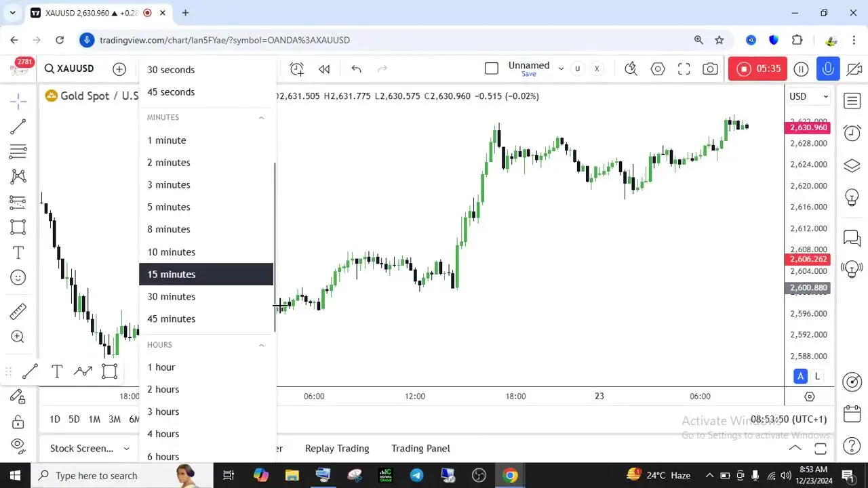Toggle the recorder microphone button
The width and height of the screenshot is (868, 488).
[828, 68]
